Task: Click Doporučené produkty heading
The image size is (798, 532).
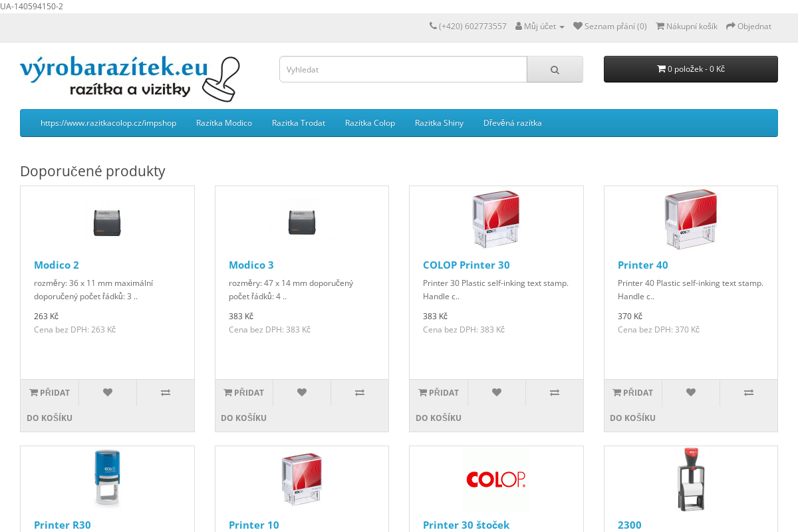Action: coord(92,171)
